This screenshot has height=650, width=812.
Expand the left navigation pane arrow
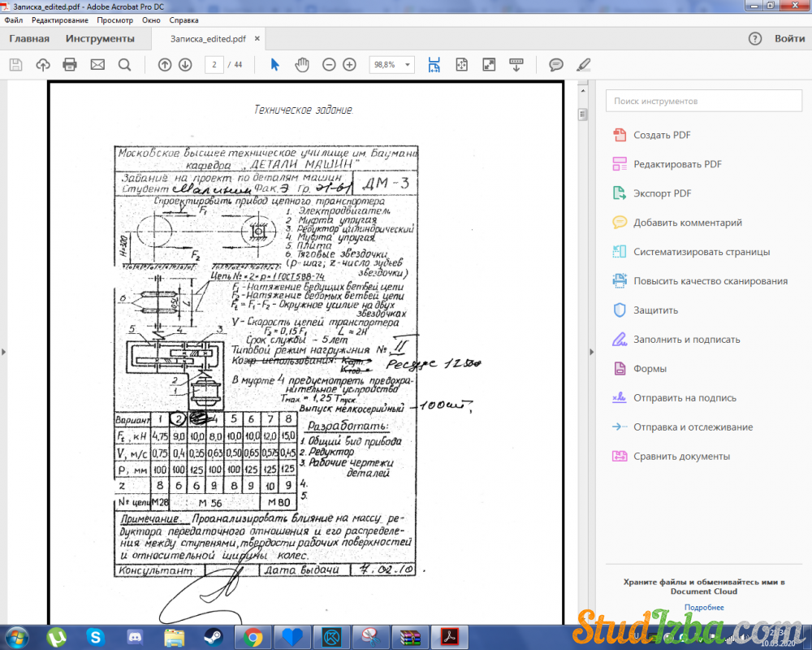[4, 351]
